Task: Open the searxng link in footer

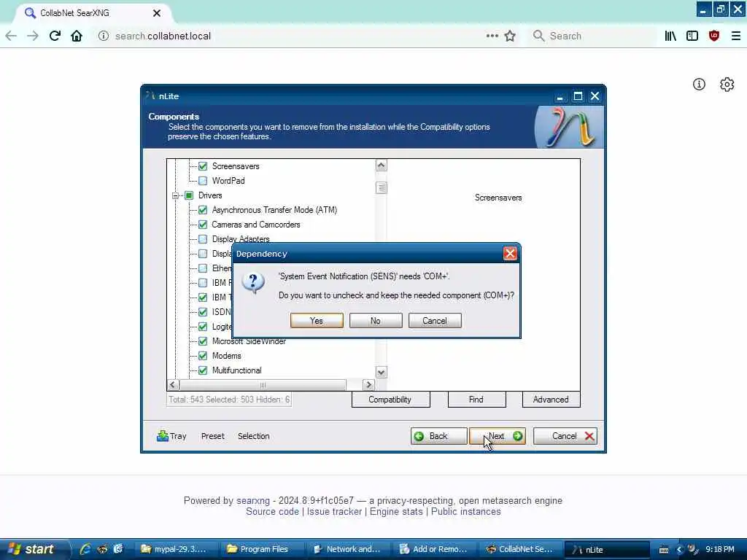Action: (253, 500)
